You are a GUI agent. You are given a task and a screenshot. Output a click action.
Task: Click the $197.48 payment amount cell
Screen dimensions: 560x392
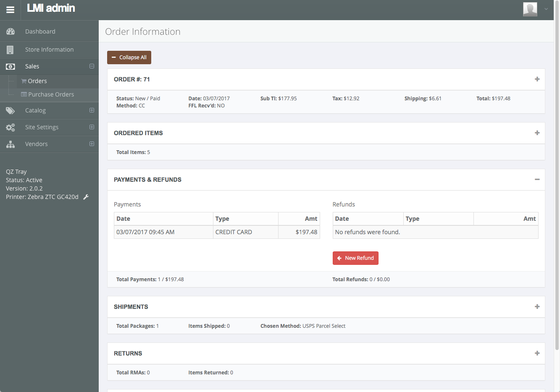[x=299, y=232]
